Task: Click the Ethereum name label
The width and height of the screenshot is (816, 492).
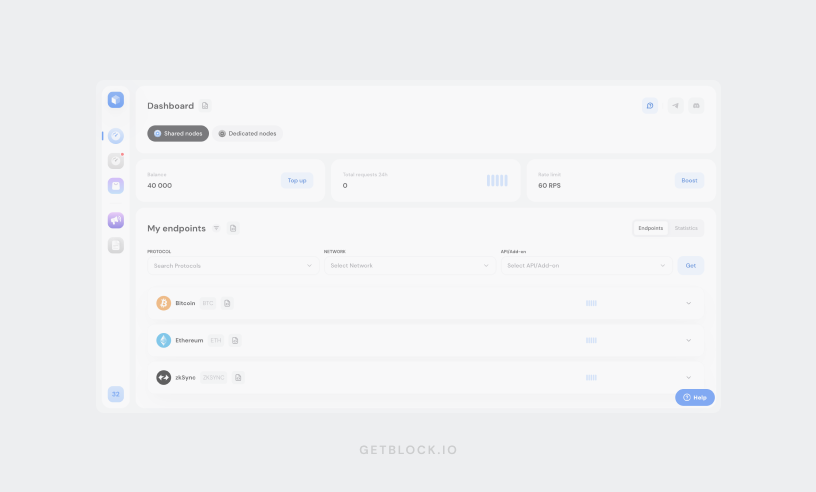Action: pyautogui.click(x=189, y=340)
